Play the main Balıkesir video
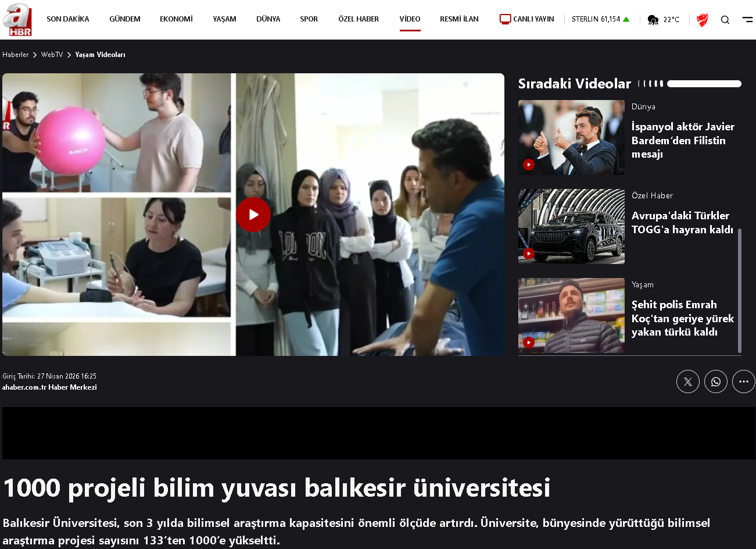 click(253, 215)
